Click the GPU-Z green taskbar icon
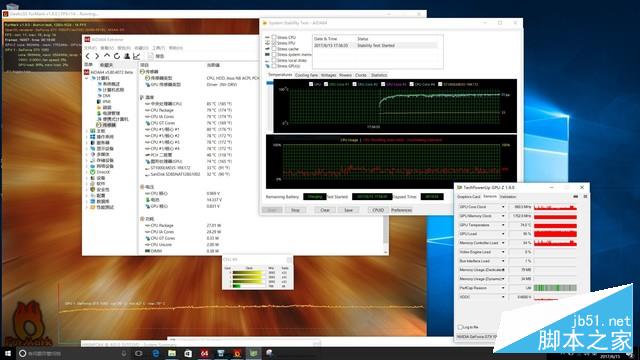The image size is (640, 360). click(x=253, y=353)
